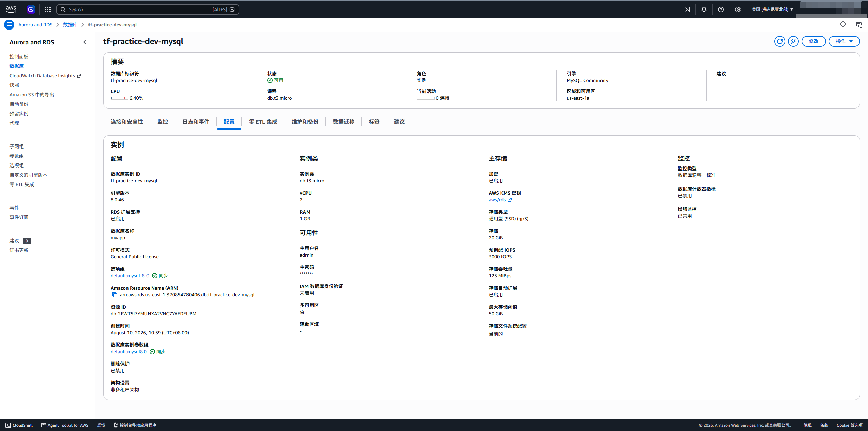Toggle the hamburger navigation menu

tap(9, 25)
